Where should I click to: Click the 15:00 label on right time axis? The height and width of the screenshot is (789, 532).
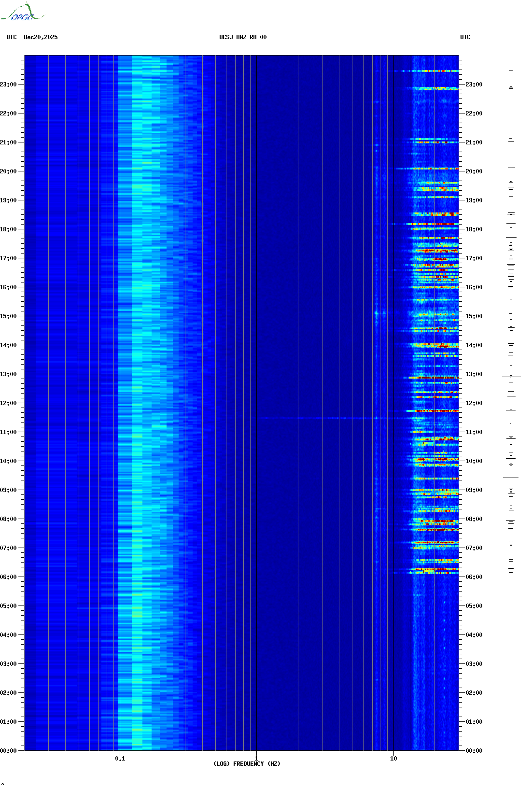click(x=474, y=316)
